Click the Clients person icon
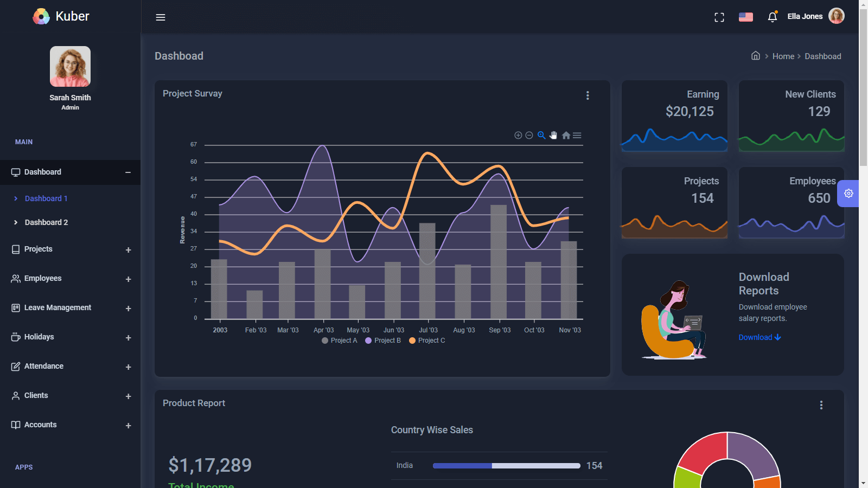868x488 pixels. [16, 396]
